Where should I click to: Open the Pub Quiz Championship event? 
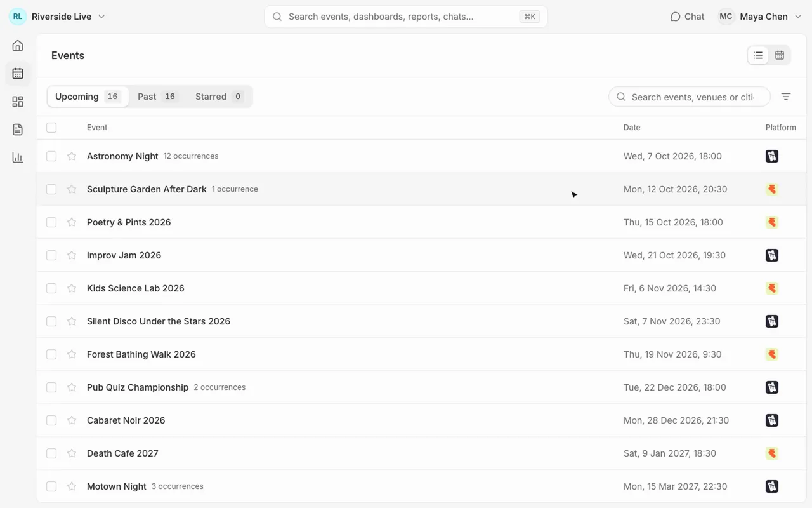pyautogui.click(x=138, y=387)
